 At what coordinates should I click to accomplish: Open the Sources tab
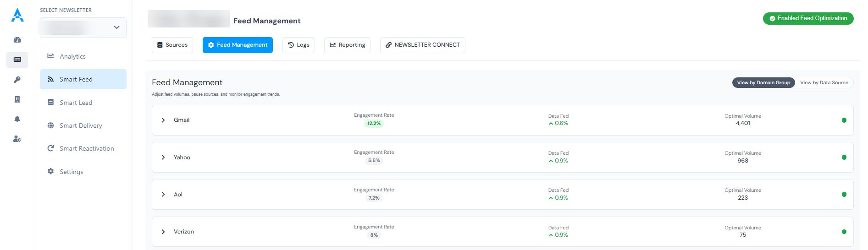tap(172, 45)
